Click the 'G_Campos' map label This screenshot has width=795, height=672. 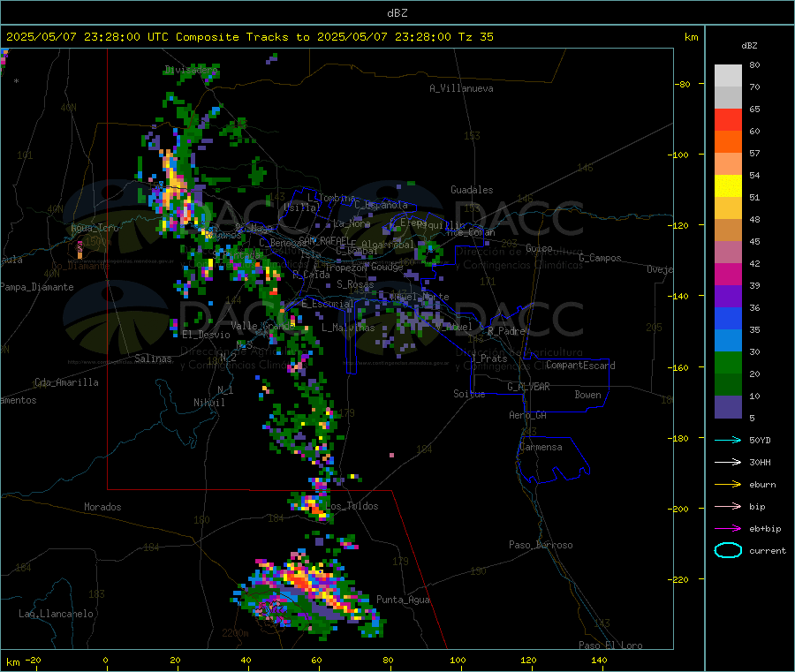[600, 258]
